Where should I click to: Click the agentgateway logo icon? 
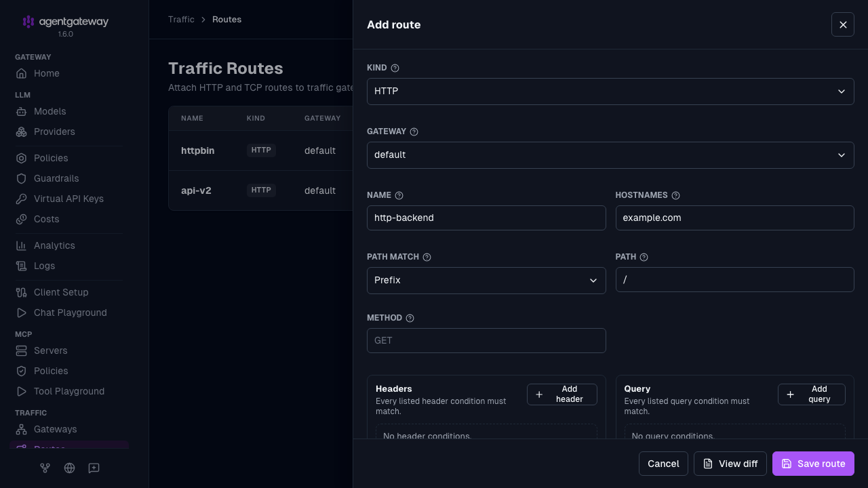click(28, 22)
